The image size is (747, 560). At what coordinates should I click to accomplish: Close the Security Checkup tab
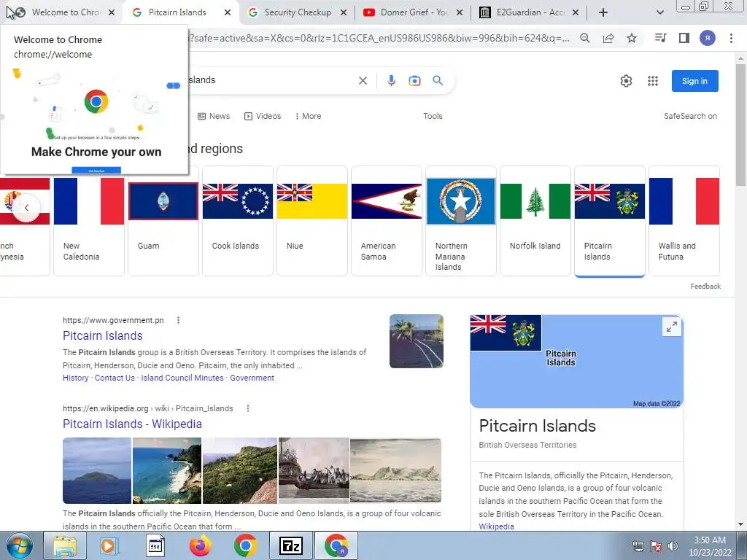[344, 12]
